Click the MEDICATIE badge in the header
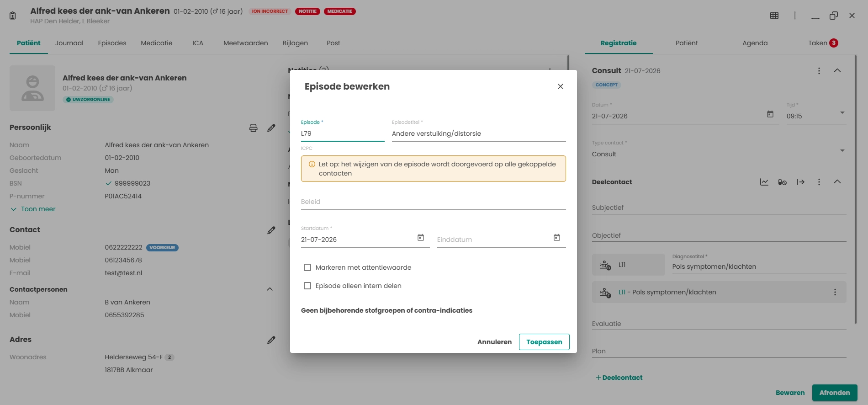This screenshot has width=868, height=405. tap(340, 11)
